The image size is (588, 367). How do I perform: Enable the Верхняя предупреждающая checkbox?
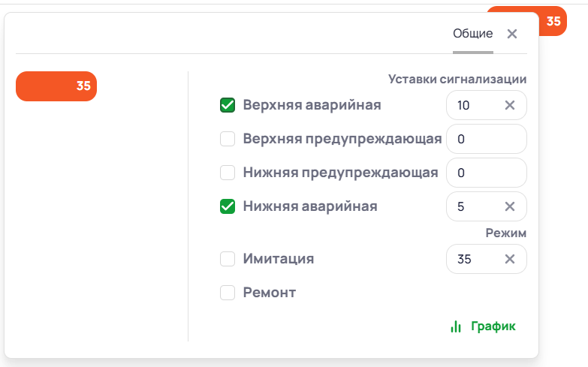pyautogui.click(x=228, y=139)
